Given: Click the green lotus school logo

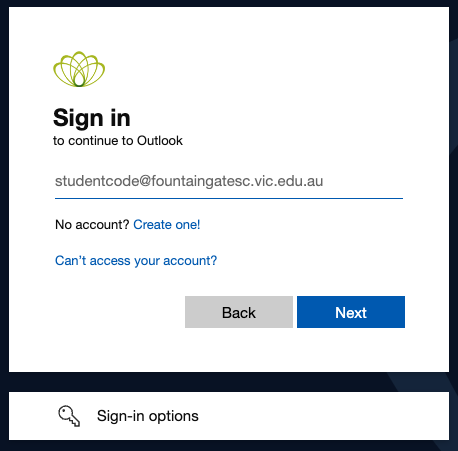Looking at the screenshot, I should pyautogui.click(x=79, y=69).
